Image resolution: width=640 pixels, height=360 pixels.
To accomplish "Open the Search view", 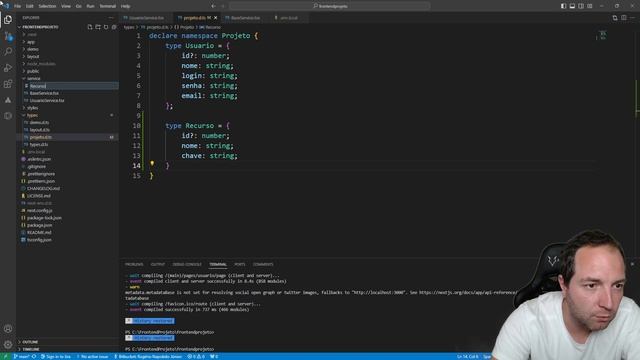I will pos(8,51).
